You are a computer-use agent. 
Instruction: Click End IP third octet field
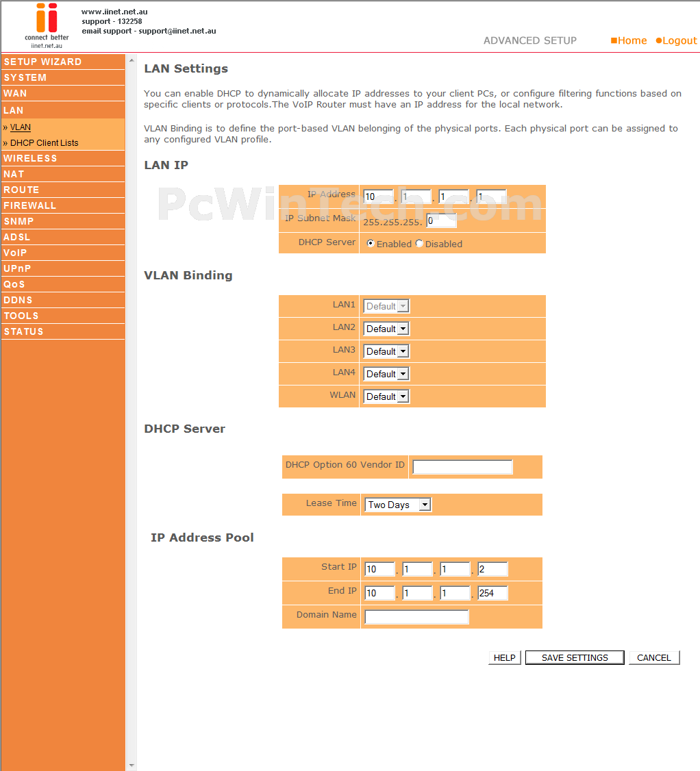click(x=455, y=593)
